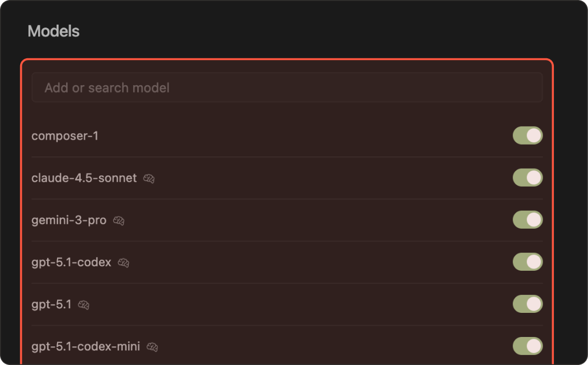Image resolution: width=588 pixels, height=365 pixels.
Task: Select the claude-4.5-sonnet model name
Action: [x=84, y=178]
